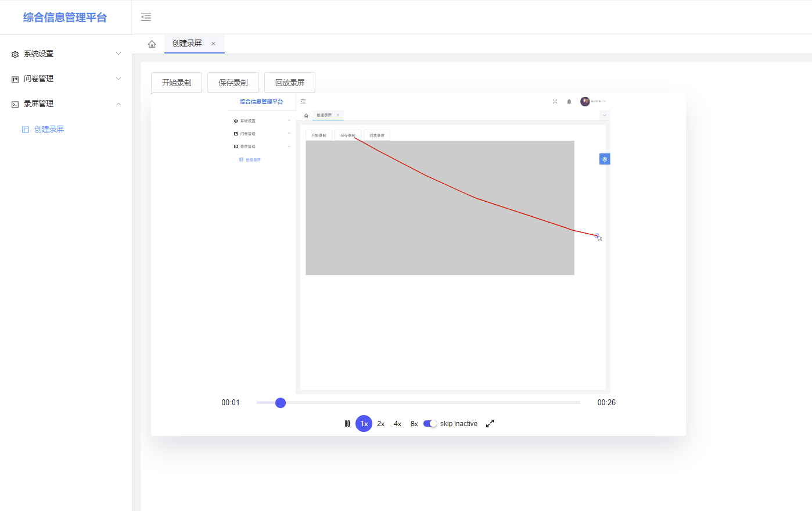Switch to the 创建录屏 tab
The height and width of the screenshot is (511, 812).
pos(187,44)
